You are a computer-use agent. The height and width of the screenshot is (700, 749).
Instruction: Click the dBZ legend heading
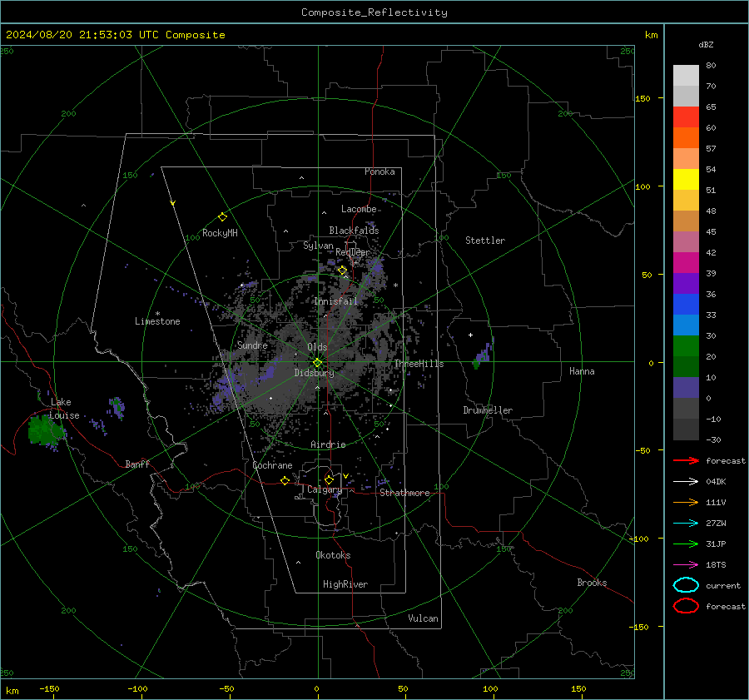pos(706,44)
